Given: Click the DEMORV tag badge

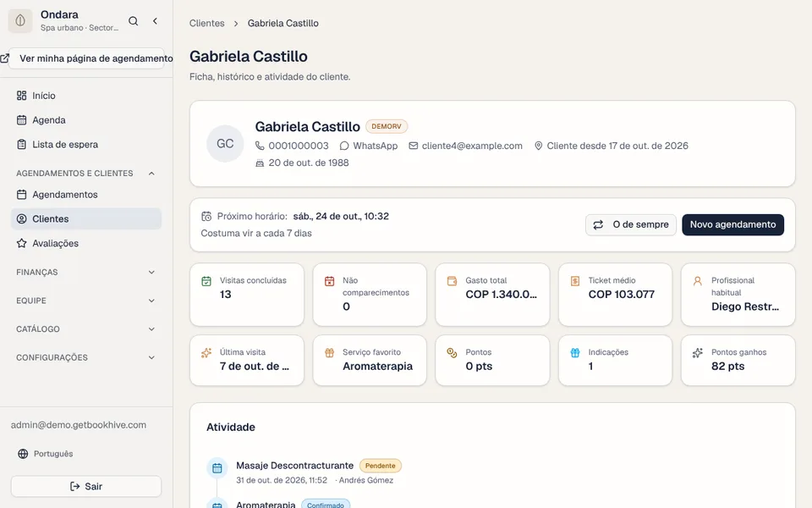Looking at the screenshot, I should (x=387, y=126).
